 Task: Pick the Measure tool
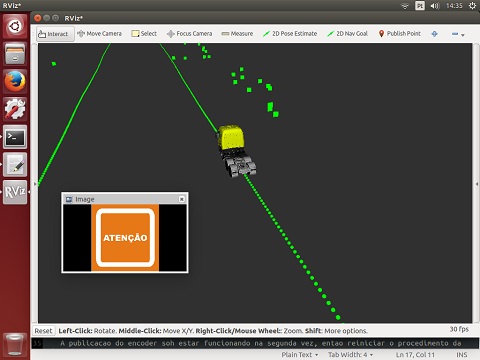pyautogui.click(x=237, y=34)
